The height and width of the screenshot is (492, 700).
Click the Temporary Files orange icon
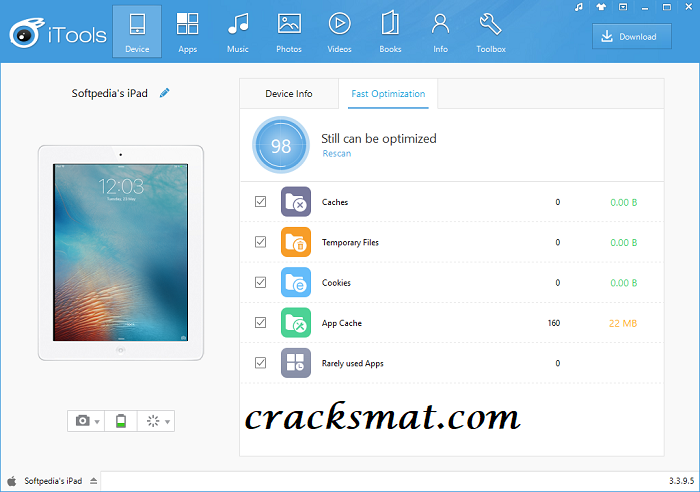296,242
